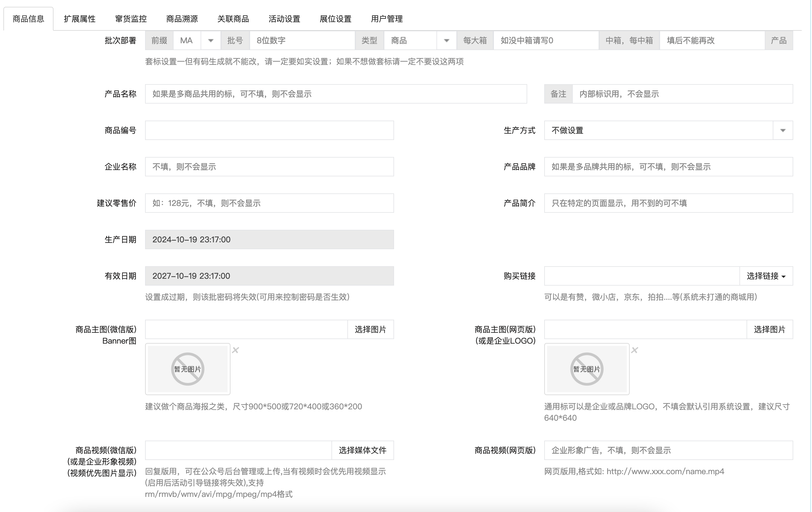
Task: Click the 商品主图(微信版) image path field
Action: (246, 329)
